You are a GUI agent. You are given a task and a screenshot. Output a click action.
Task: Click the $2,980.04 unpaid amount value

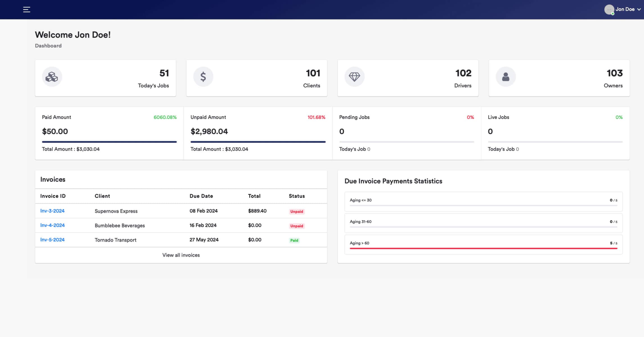pos(209,131)
